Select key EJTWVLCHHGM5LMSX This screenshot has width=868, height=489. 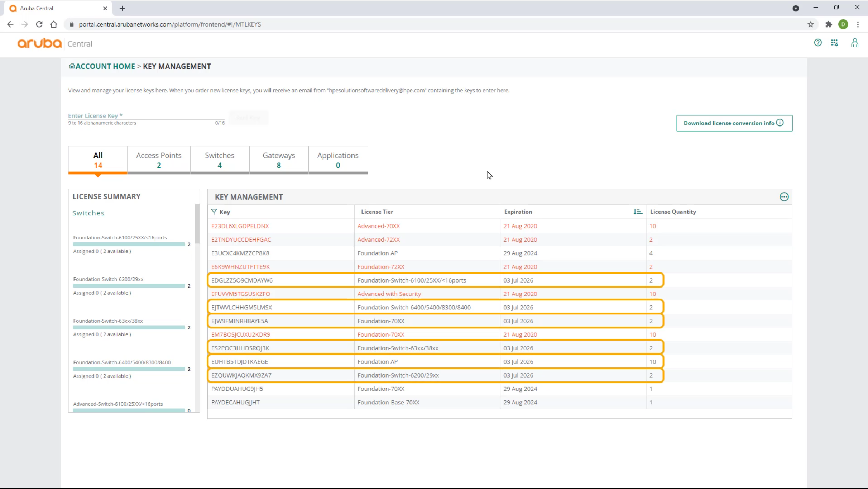point(241,308)
